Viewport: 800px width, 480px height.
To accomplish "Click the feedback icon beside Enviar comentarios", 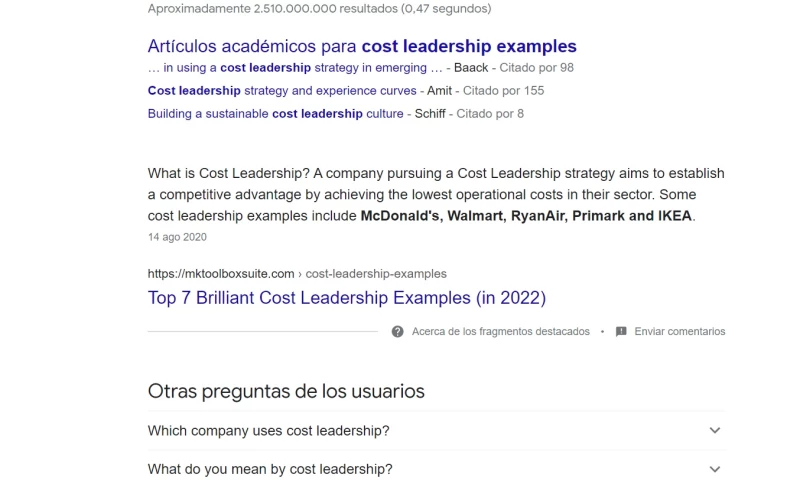I will [621, 331].
